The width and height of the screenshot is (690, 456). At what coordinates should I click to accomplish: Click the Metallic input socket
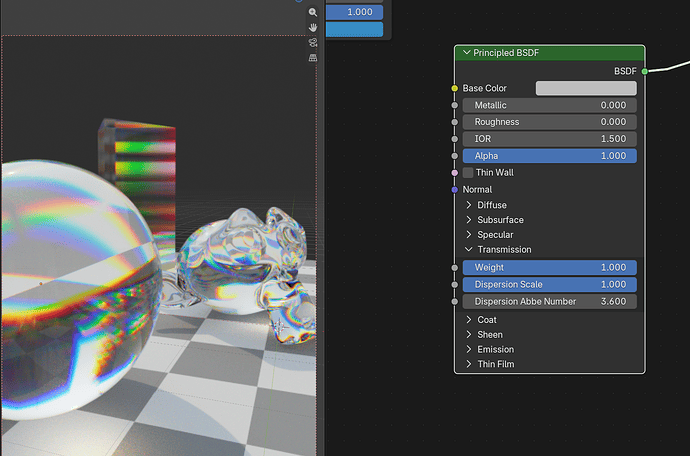click(455, 105)
